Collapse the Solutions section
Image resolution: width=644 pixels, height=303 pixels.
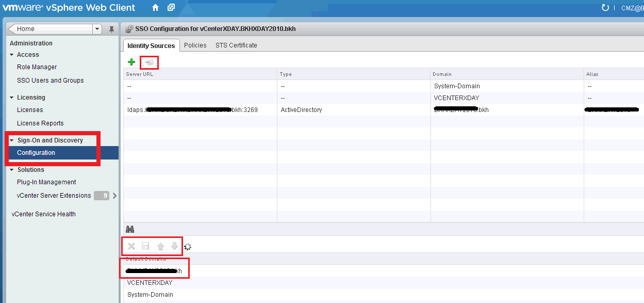coord(12,170)
